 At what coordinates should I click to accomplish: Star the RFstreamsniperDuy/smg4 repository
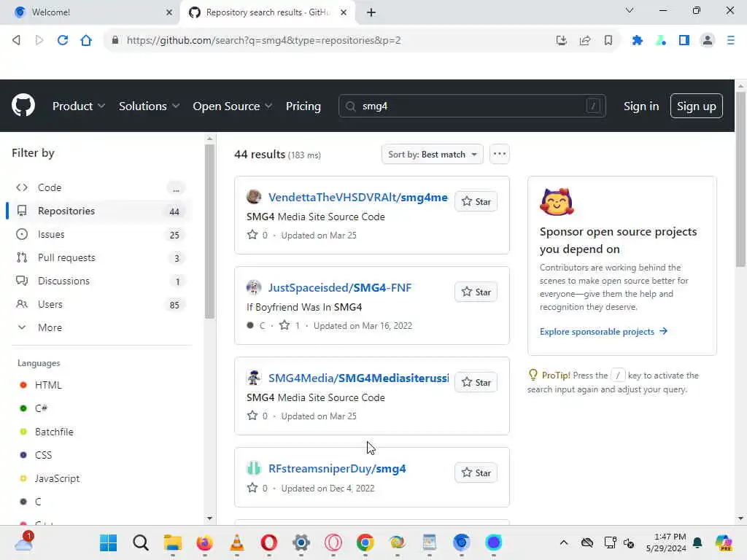[x=476, y=472]
